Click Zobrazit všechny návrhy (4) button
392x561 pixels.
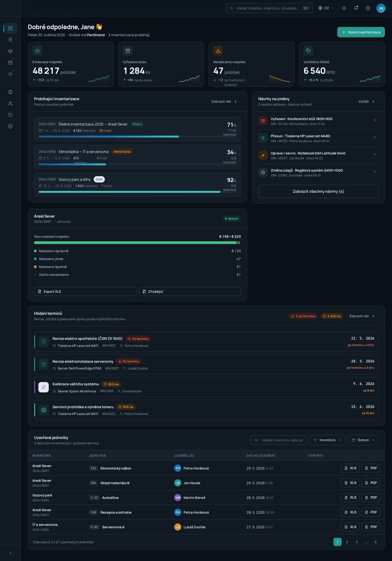[318, 191]
